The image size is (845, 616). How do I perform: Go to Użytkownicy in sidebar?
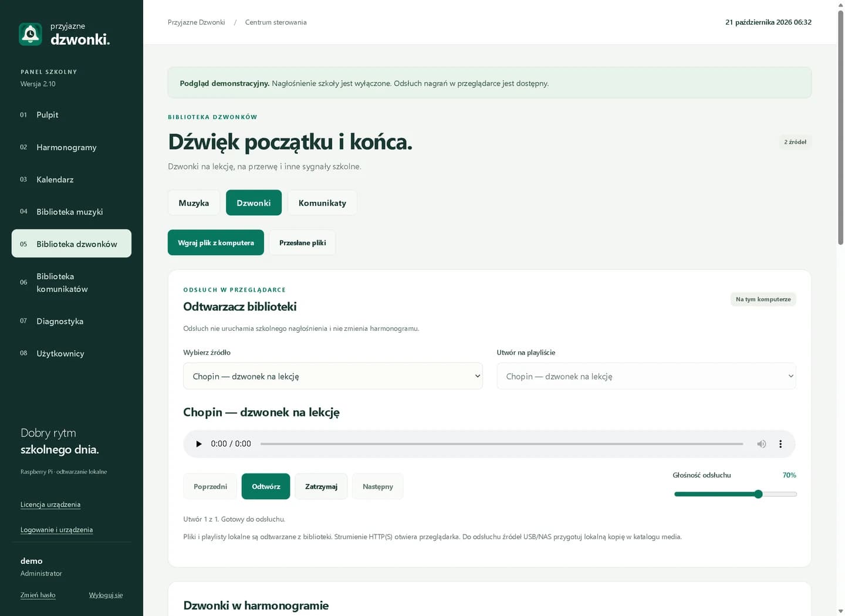click(72, 353)
